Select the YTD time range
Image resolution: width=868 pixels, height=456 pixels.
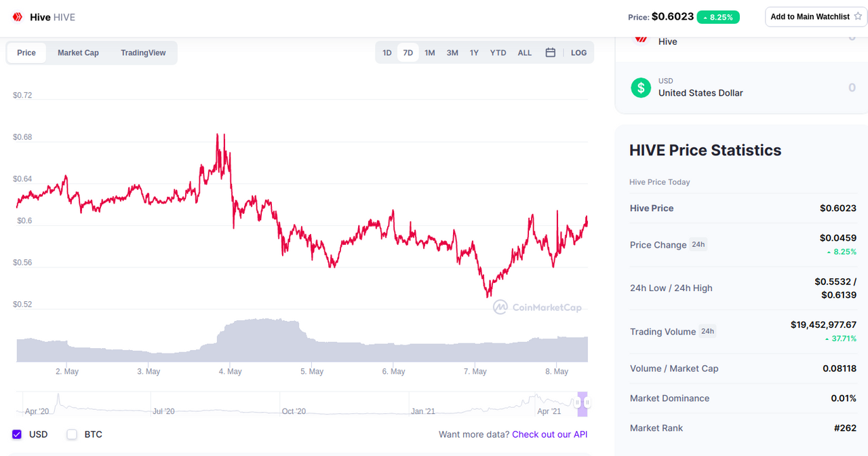coord(498,52)
